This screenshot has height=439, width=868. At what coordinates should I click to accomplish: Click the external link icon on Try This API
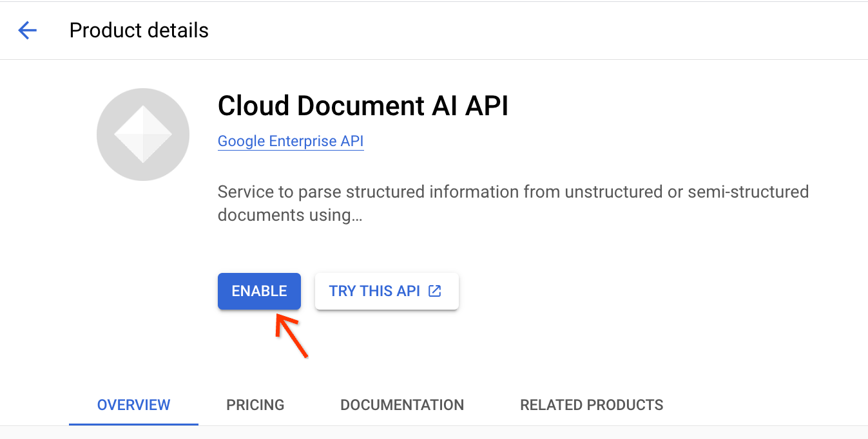pos(436,291)
